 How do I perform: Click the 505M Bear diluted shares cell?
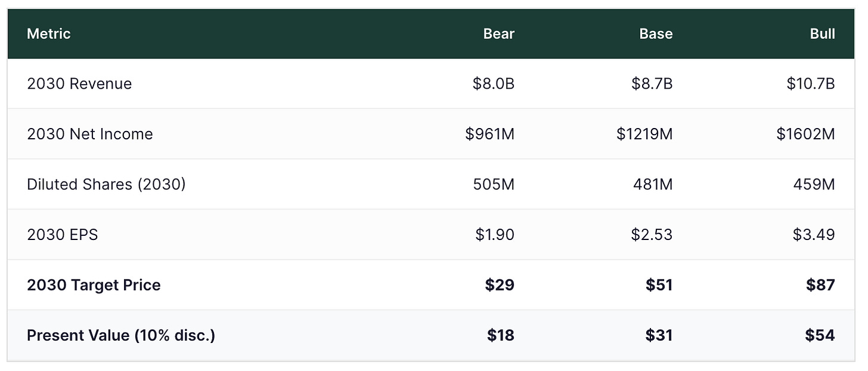(494, 185)
